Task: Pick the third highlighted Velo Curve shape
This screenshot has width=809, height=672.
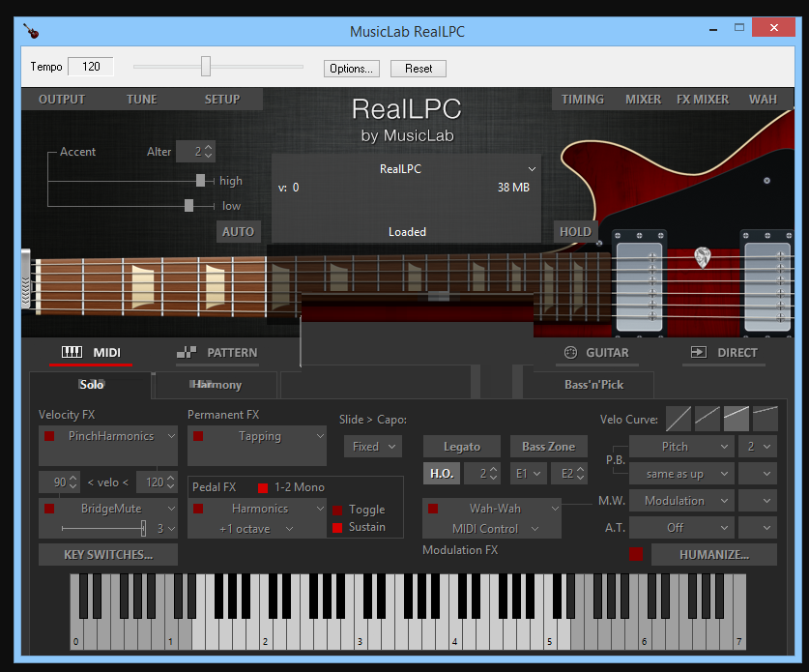Action: [737, 419]
